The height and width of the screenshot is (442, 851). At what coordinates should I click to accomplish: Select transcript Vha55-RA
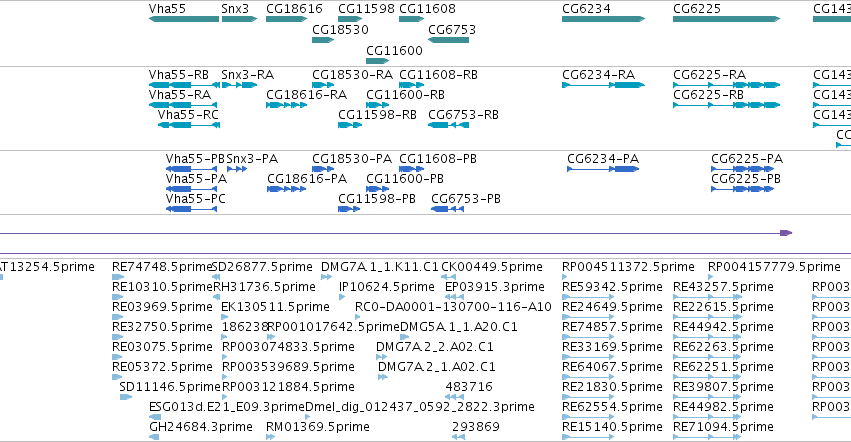[x=180, y=94]
